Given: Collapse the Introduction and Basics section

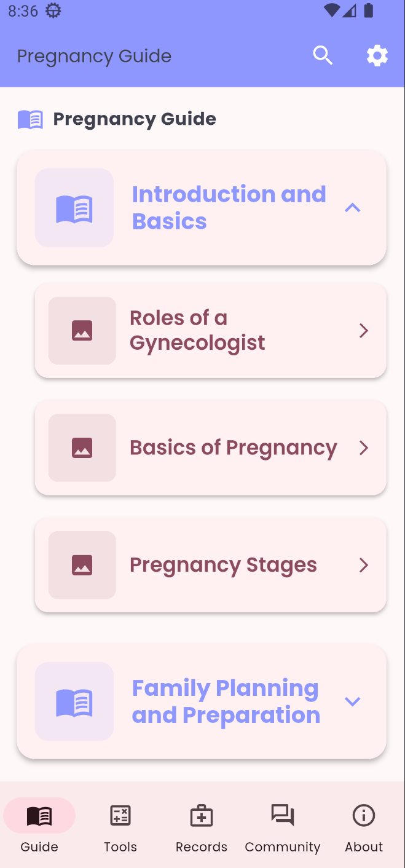Looking at the screenshot, I should click(x=352, y=208).
